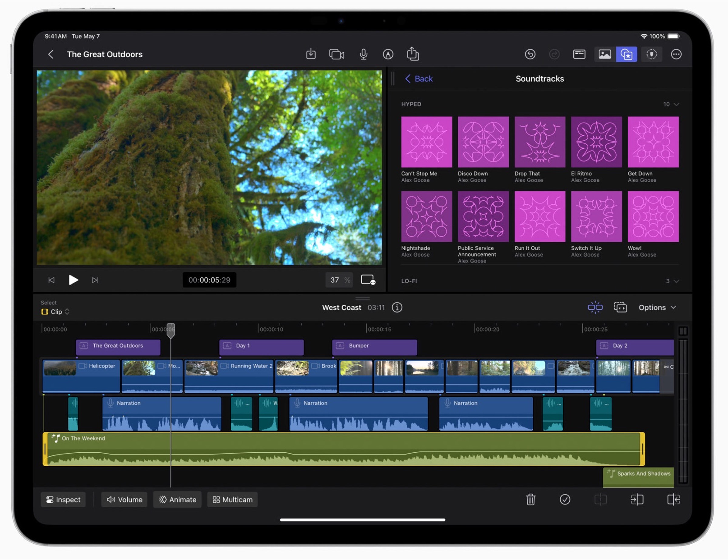Open the camera record icon

click(x=337, y=54)
